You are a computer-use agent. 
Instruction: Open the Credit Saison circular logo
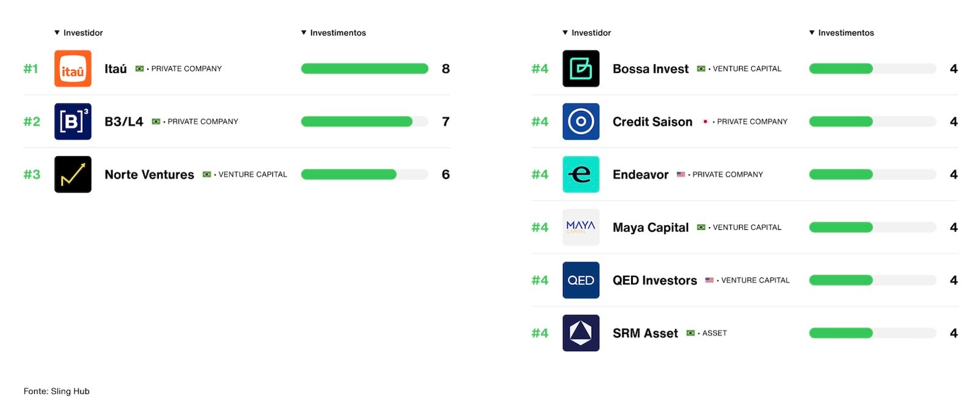581,121
